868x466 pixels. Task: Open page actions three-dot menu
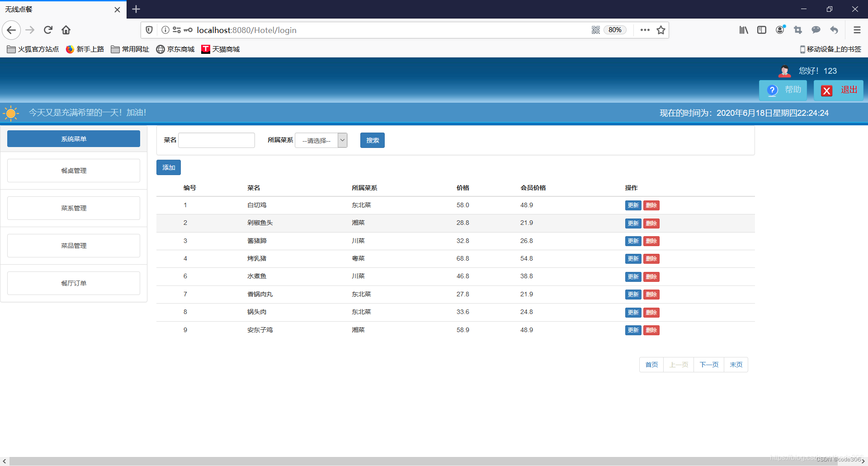coord(645,30)
